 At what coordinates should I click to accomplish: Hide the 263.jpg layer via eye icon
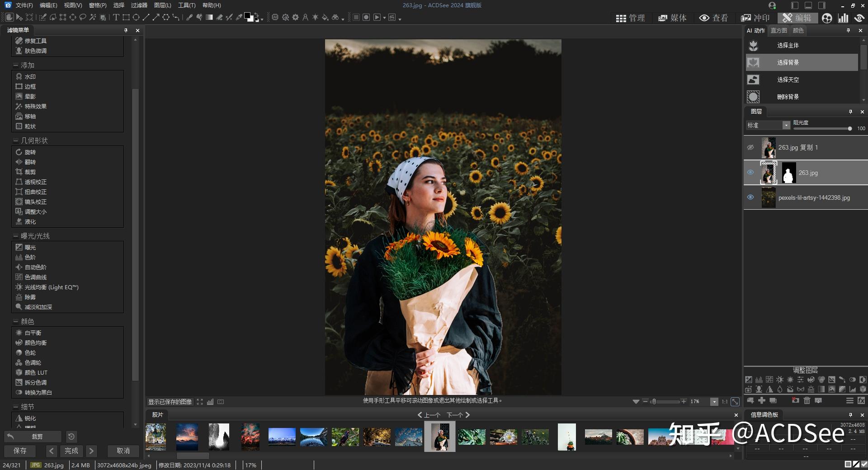click(x=750, y=172)
